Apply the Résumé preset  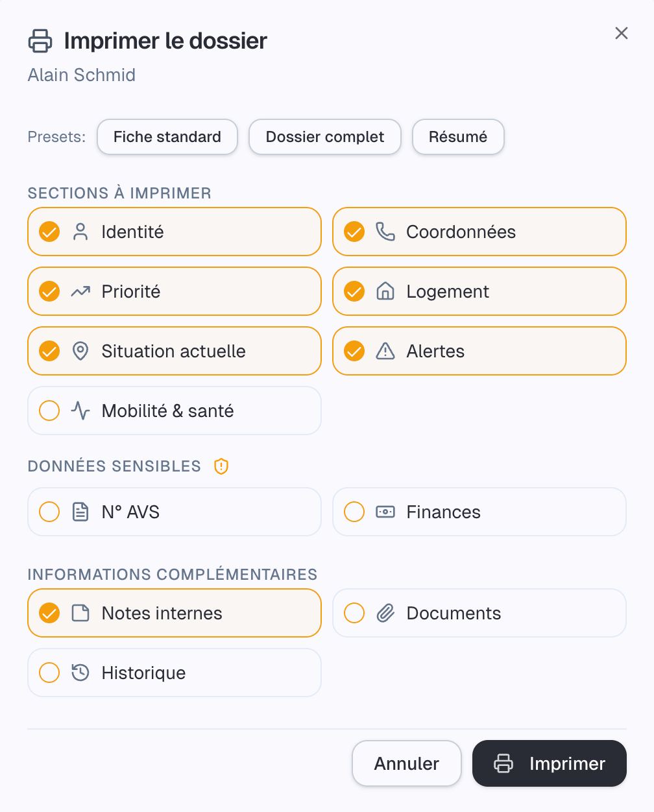pyautogui.click(x=458, y=137)
